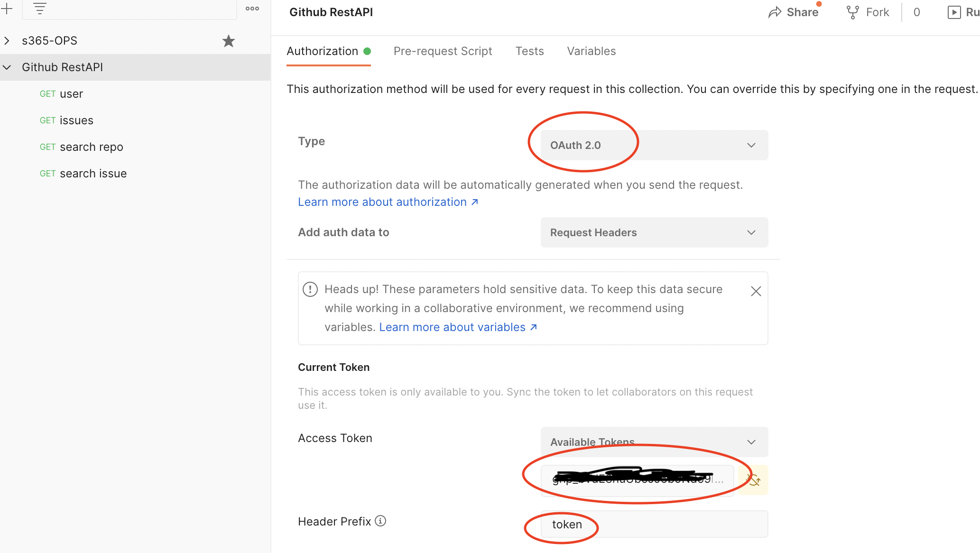
Task: Click the access token input field
Action: tap(637, 480)
